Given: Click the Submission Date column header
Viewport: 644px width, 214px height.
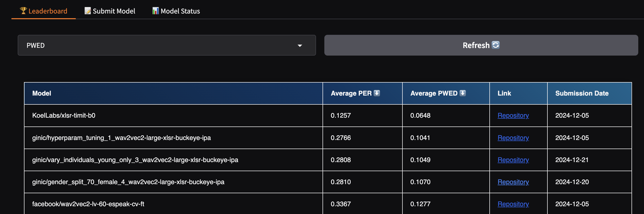Looking at the screenshot, I should [582, 93].
